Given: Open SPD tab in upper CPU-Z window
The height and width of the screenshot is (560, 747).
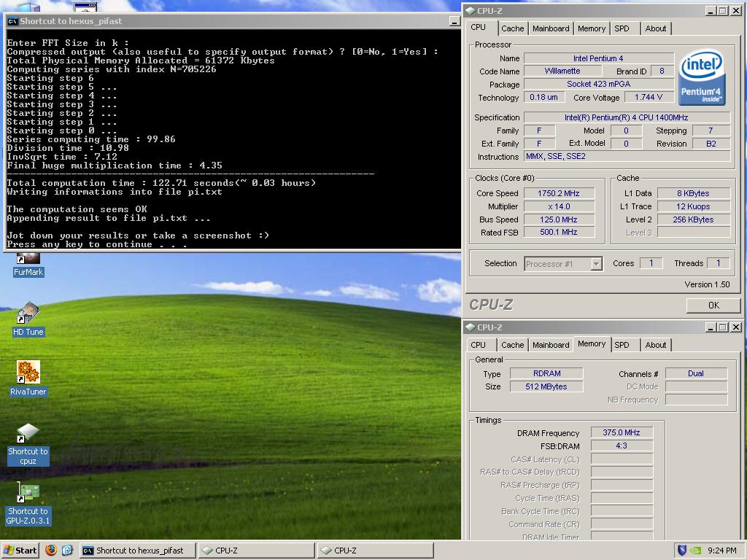Looking at the screenshot, I should click(622, 28).
